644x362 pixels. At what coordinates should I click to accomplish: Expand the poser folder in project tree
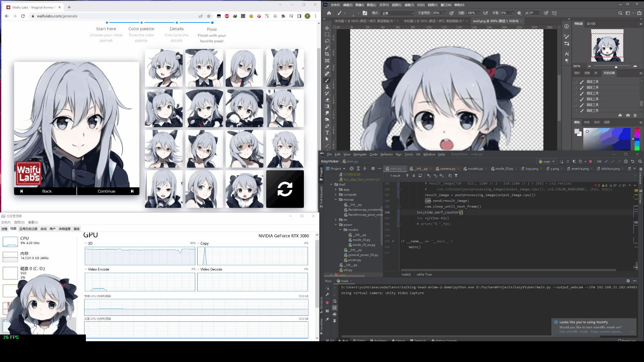coord(336,225)
